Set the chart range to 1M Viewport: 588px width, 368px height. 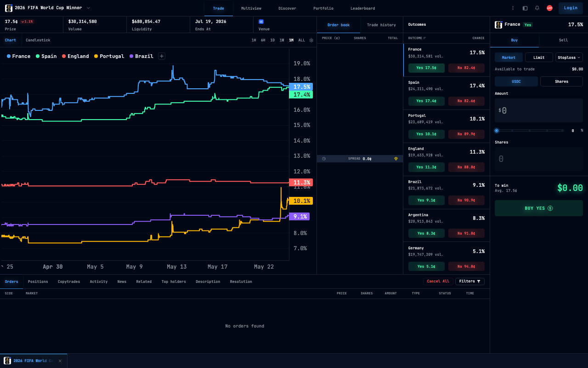tap(291, 40)
